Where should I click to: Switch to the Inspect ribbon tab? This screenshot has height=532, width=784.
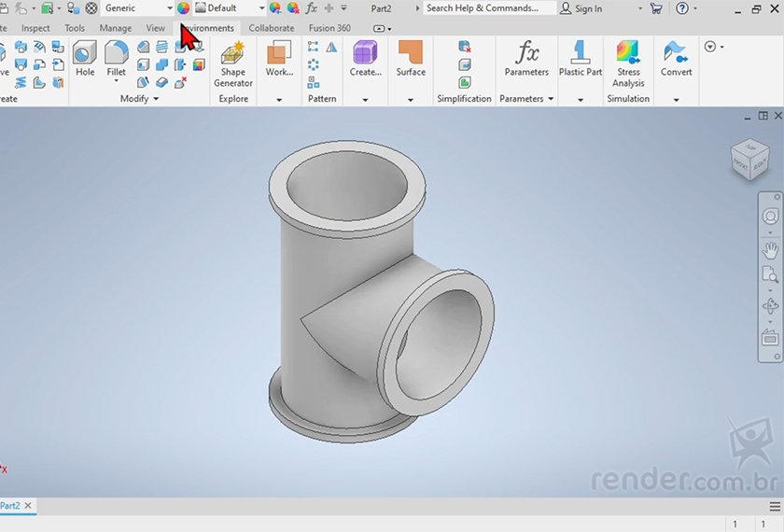(x=35, y=28)
